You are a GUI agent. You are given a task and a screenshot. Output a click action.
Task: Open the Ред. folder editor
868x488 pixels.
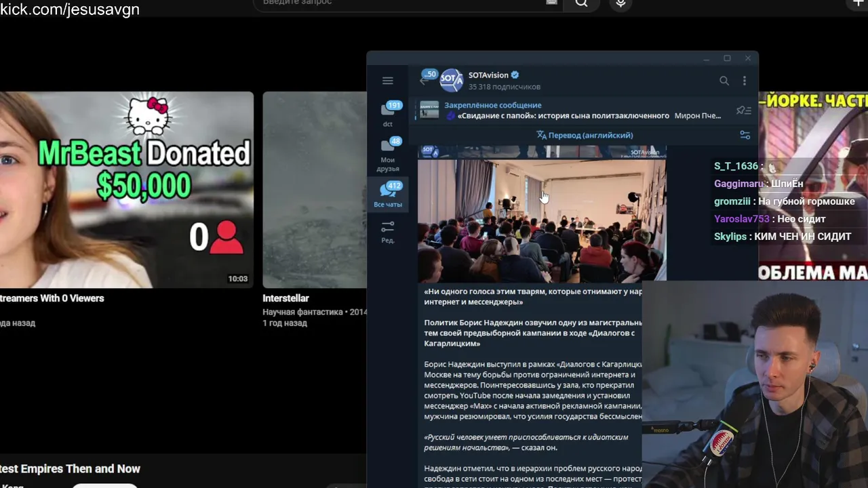click(x=388, y=232)
